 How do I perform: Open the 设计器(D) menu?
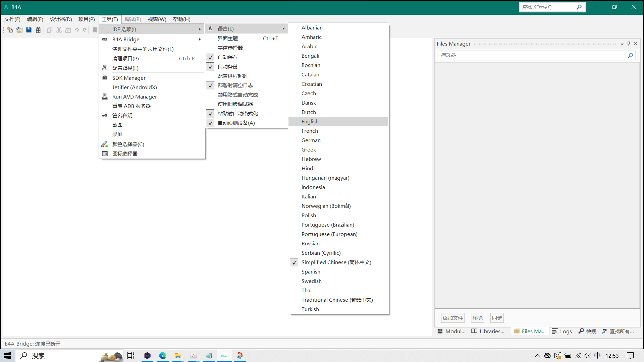click(61, 19)
